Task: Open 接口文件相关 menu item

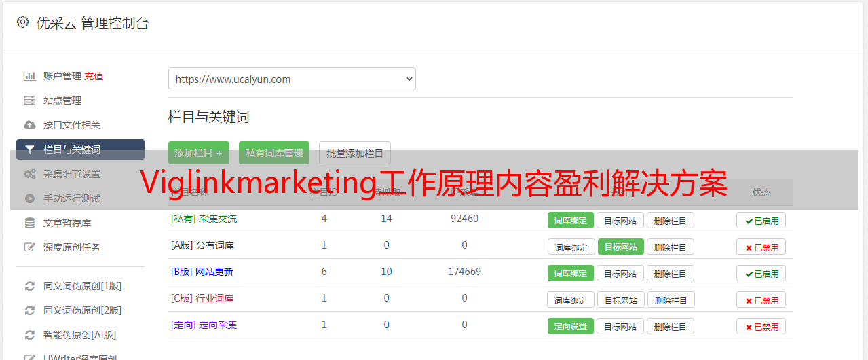Action: pyautogui.click(x=72, y=125)
